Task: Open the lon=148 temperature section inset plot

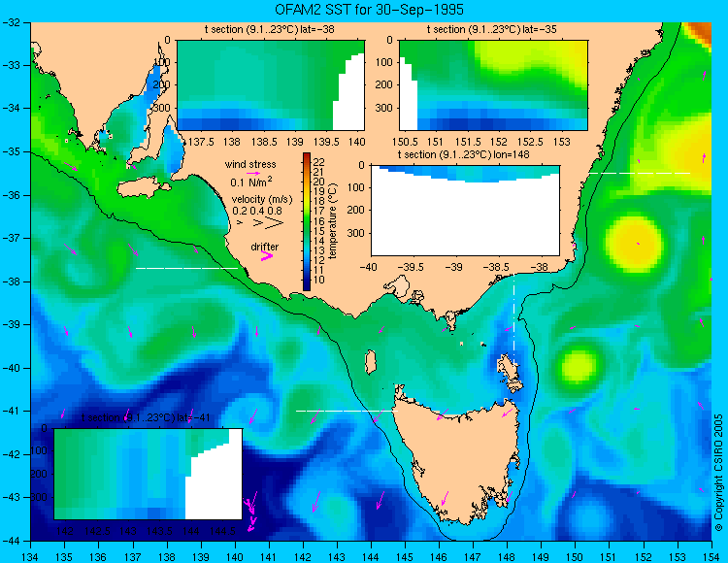Action: pos(465,211)
